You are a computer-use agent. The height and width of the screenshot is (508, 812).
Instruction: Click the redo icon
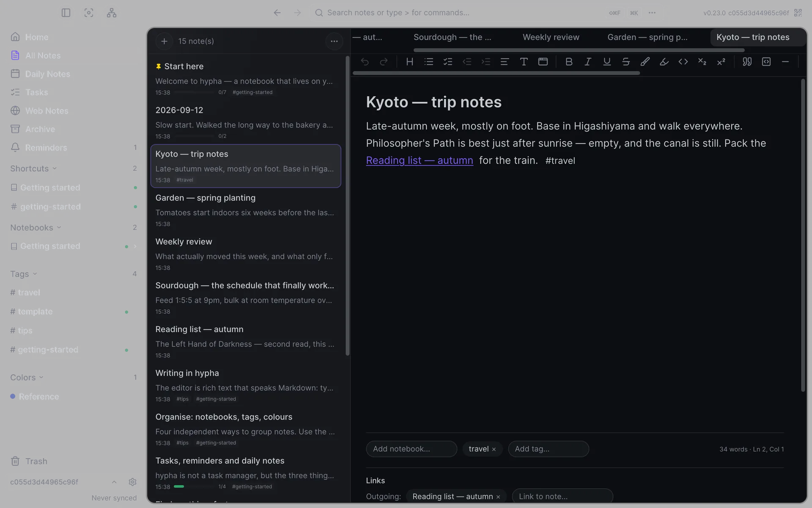coord(384,62)
